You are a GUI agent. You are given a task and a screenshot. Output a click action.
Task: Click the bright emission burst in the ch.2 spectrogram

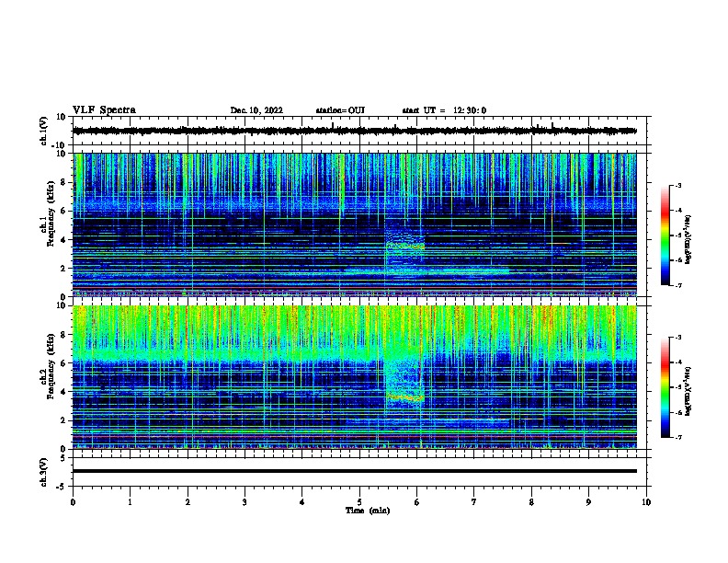[404, 397]
